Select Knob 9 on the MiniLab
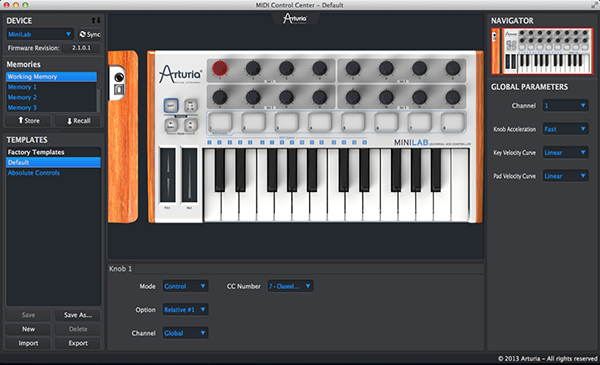The height and width of the screenshot is (365, 600). [x=220, y=97]
